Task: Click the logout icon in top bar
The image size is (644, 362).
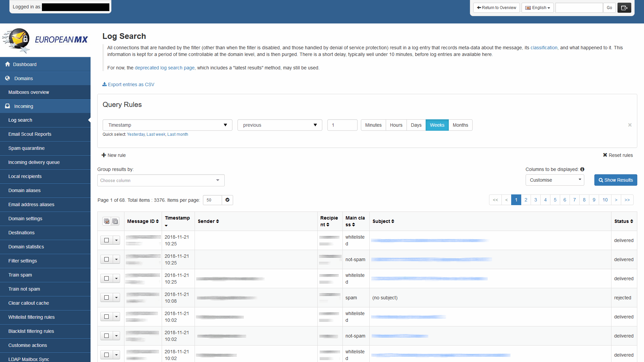Action: click(x=624, y=8)
